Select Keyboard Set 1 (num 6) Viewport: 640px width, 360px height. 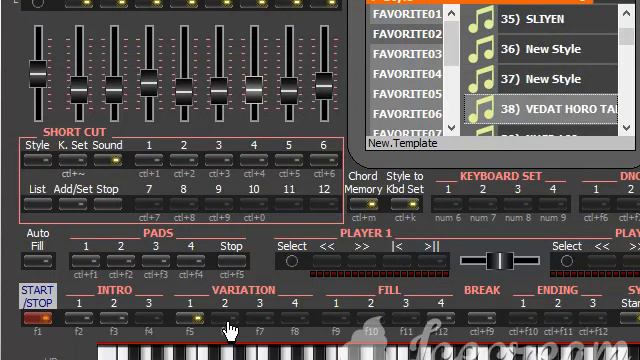click(448, 204)
